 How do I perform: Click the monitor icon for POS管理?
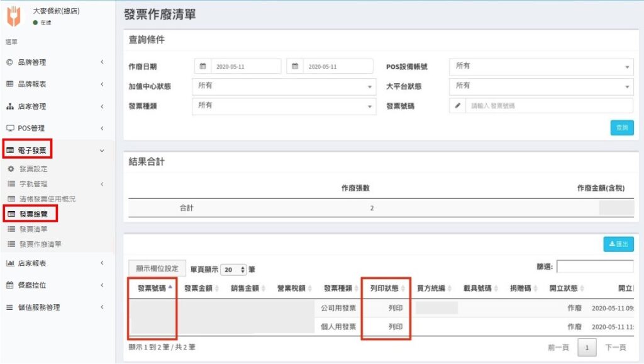coord(10,128)
